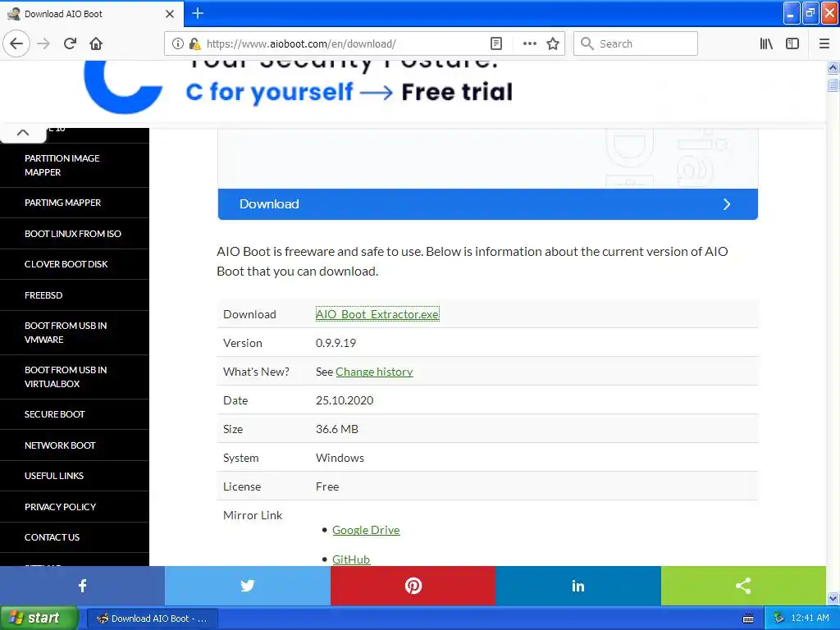Screen dimensions: 840x630
Task: Open the Google Drive mirror link
Action: pos(366,530)
